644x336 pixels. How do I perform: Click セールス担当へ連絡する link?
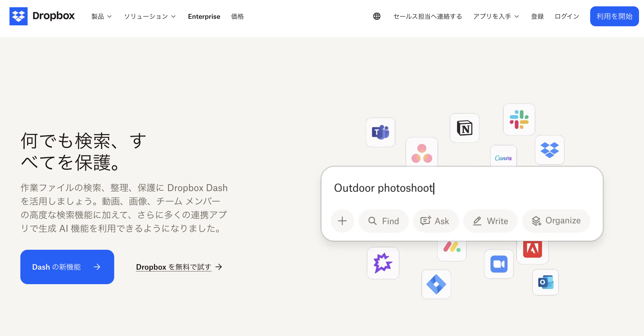[x=428, y=17]
